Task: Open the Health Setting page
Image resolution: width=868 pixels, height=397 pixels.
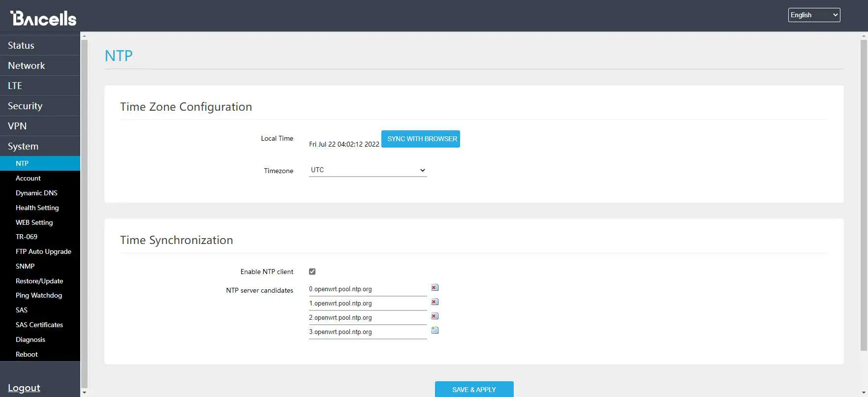Action: click(40, 208)
